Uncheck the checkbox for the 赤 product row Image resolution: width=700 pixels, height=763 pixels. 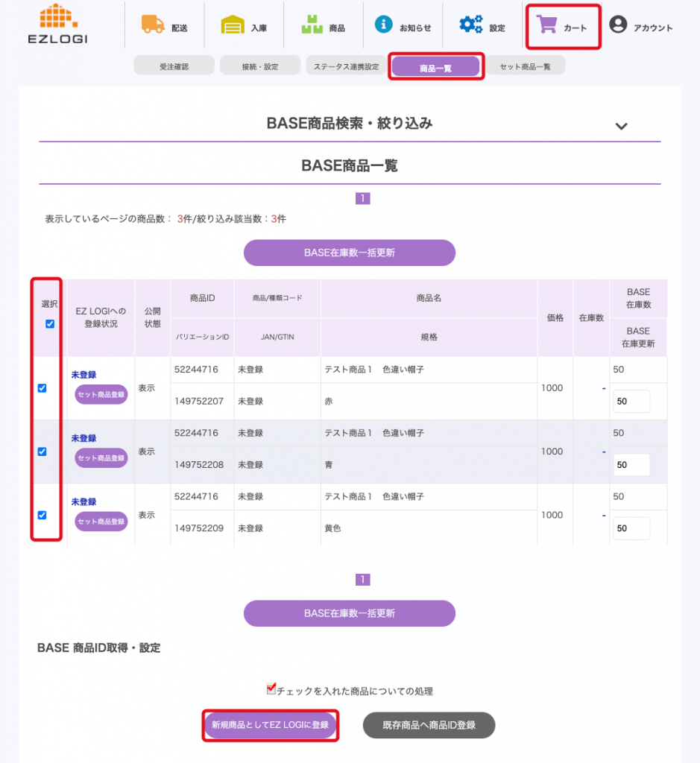(42, 388)
